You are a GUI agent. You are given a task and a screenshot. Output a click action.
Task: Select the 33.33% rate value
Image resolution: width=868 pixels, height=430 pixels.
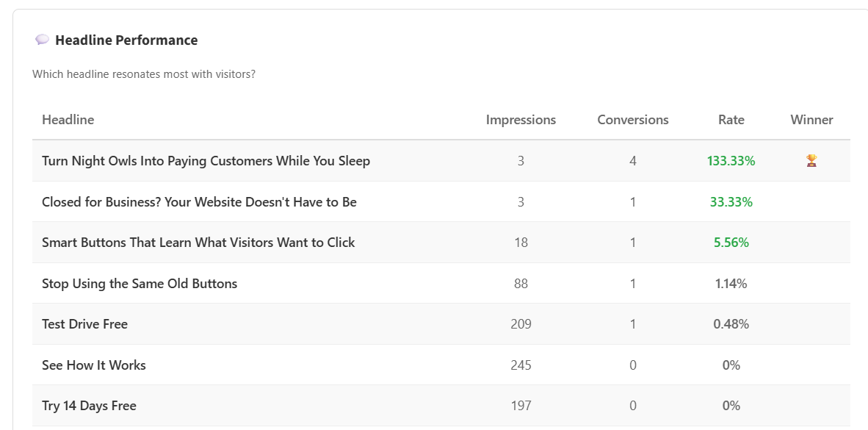(x=731, y=201)
